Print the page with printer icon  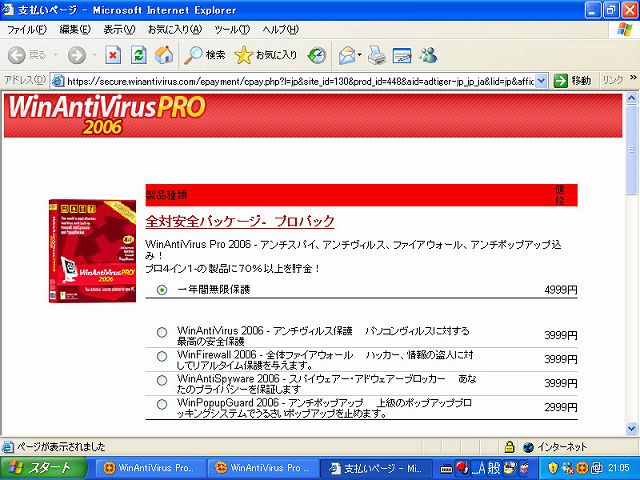pyautogui.click(x=376, y=56)
